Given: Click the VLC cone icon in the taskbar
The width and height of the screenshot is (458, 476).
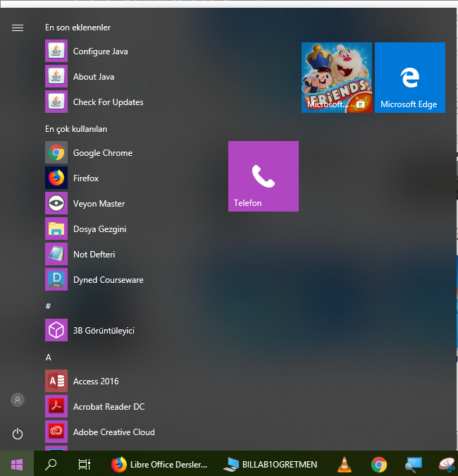Looking at the screenshot, I should (x=345, y=464).
